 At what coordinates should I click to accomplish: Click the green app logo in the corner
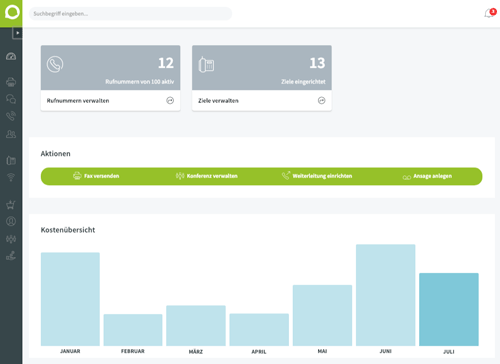pyautogui.click(x=11, y=13)
